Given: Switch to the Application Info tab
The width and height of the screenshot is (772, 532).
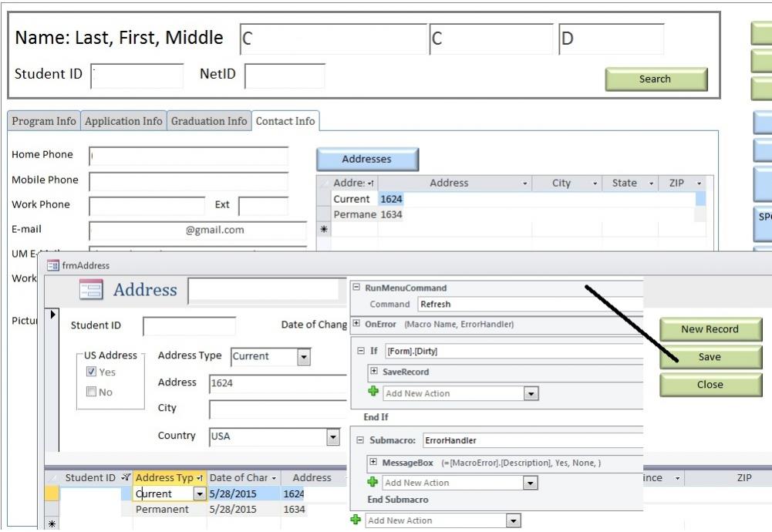Looking at the screenshot, I should pyautogui.click(x=123, y=121).
